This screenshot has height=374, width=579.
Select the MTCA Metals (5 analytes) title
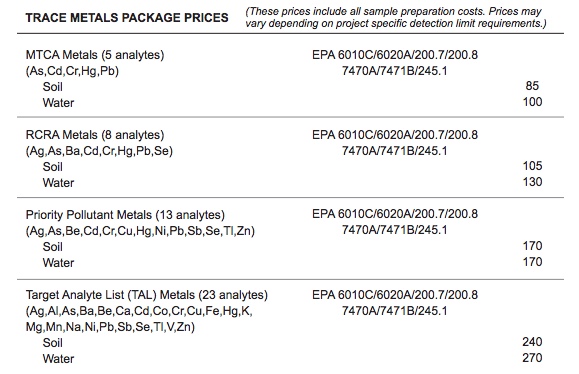[95, 55]
